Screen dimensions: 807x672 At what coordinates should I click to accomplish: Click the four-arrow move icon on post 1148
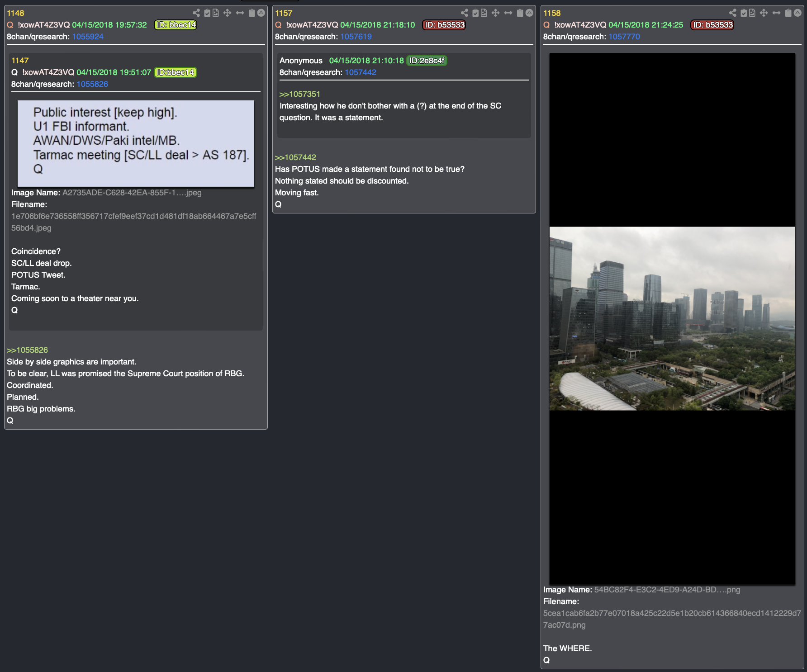(x=228, y=13)
